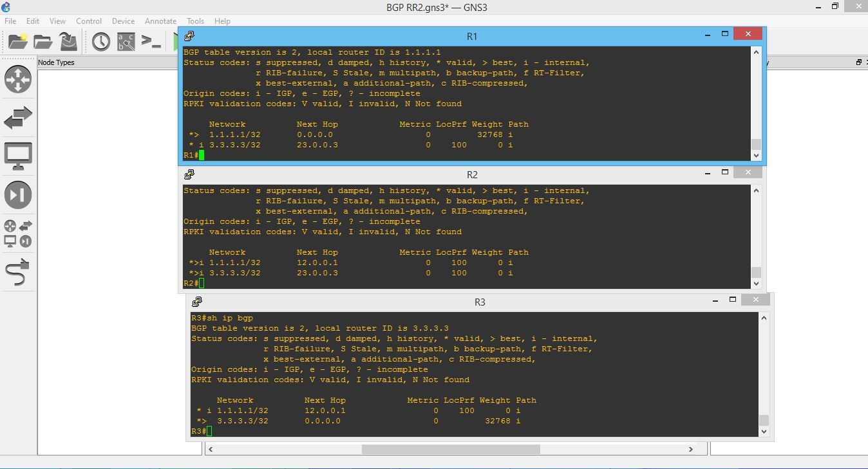The width and height of the screenshot is (868, 469).
Task: Open the Edit menu
Action: point(33,21)
